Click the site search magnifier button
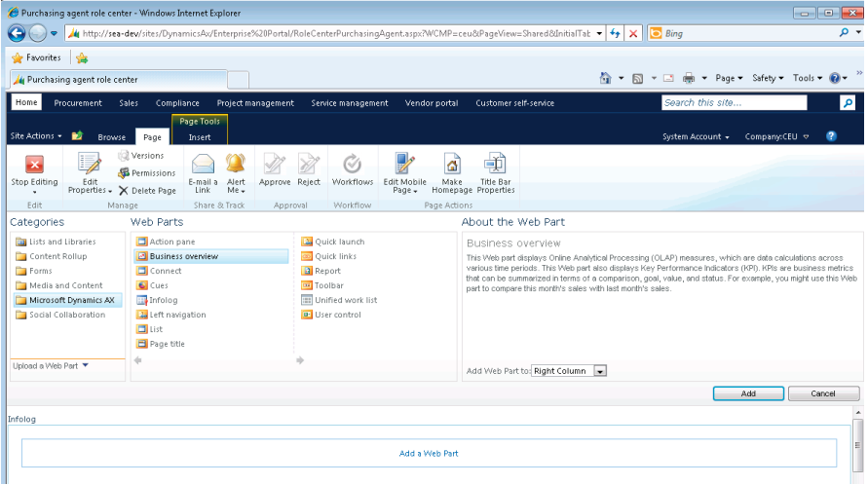 click(848, 102)
